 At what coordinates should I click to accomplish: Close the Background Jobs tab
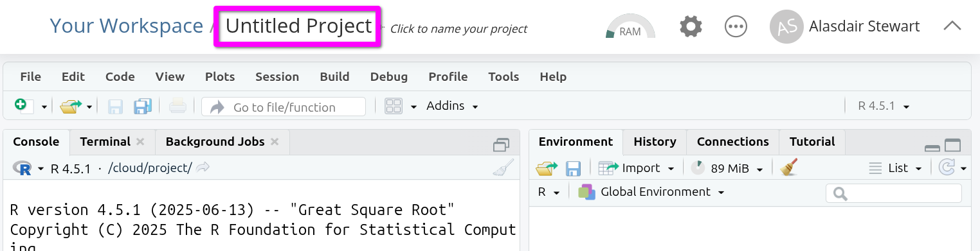tap(275, 142)
